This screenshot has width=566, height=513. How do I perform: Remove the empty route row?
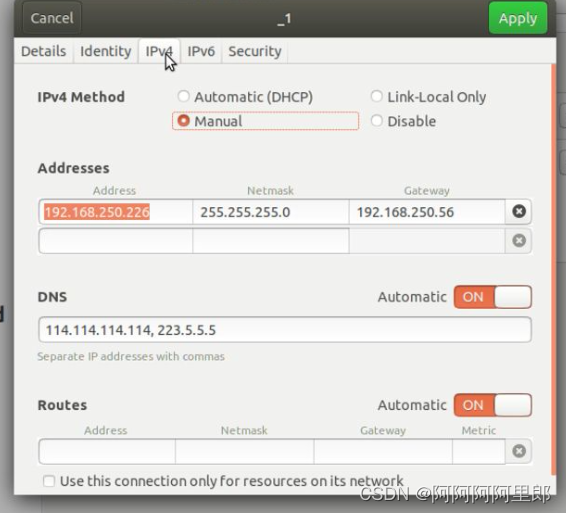(519, 451)
